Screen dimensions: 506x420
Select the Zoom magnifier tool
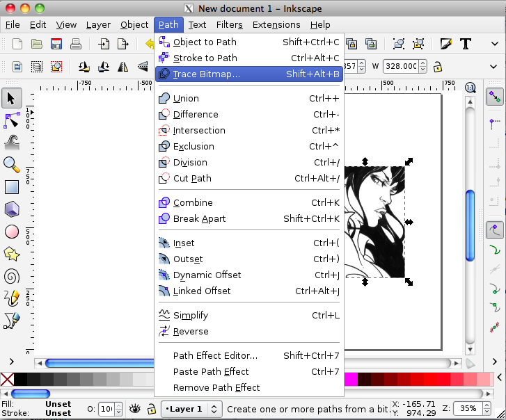(x=12, y=165)
